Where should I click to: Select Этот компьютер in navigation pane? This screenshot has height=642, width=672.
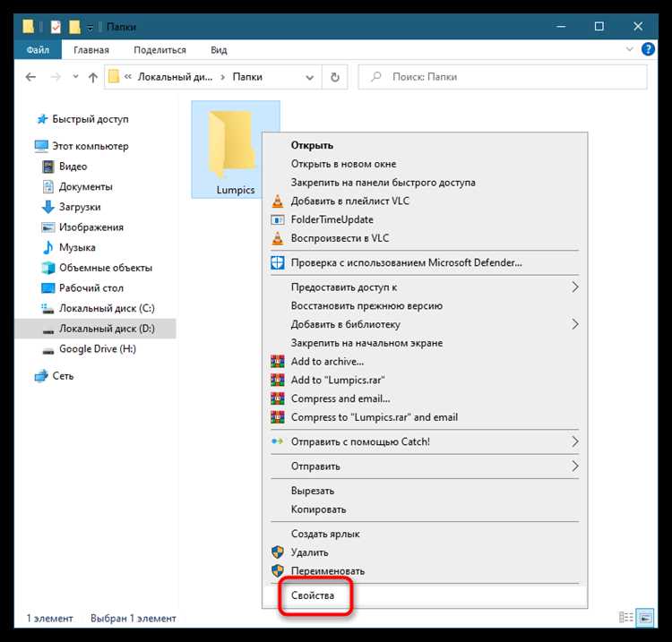(90, 146)
